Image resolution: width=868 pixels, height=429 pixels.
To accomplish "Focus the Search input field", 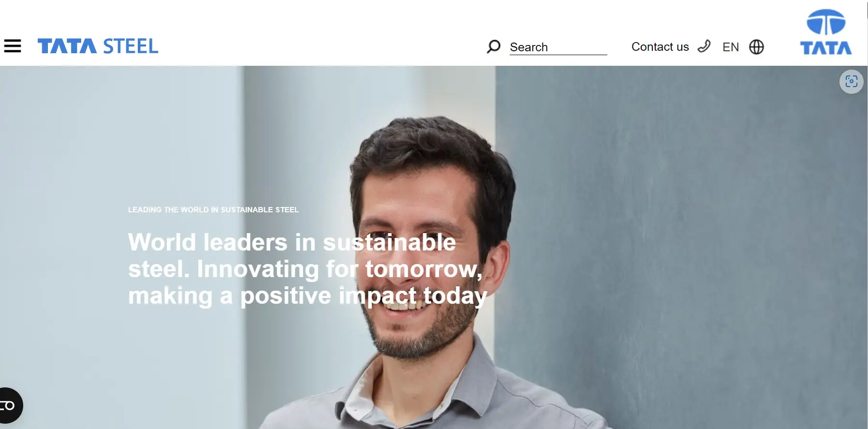I will [x=558, y=47].
